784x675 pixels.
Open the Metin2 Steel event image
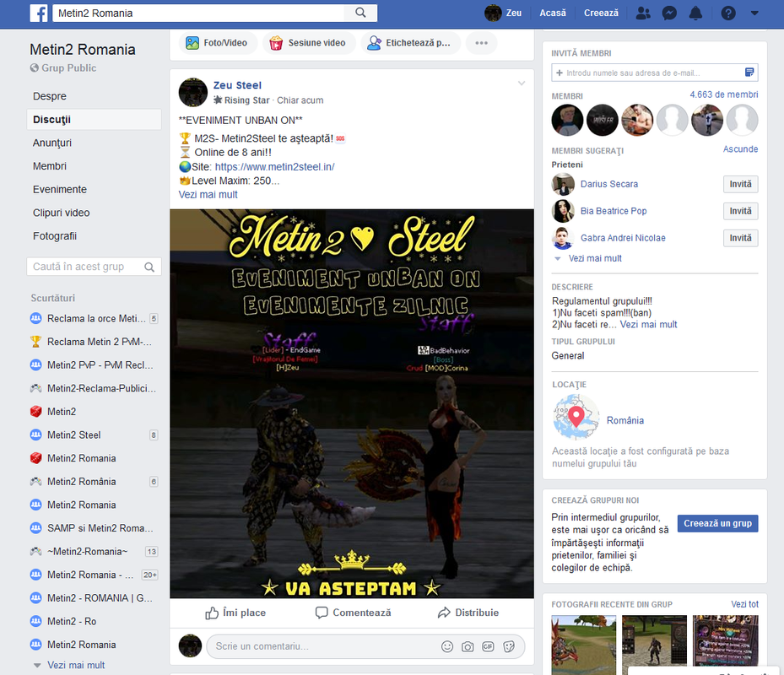[352, 403]
